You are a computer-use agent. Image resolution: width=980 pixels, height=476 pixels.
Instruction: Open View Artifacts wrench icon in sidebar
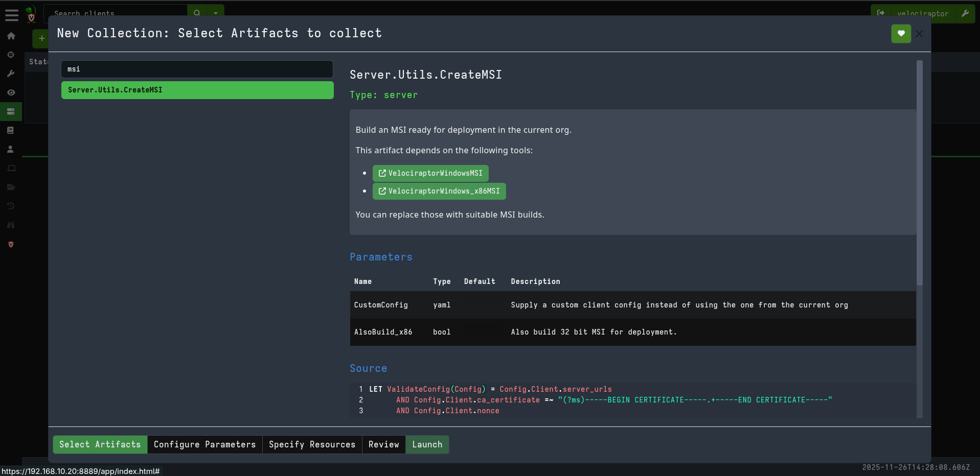coord(11,74)
